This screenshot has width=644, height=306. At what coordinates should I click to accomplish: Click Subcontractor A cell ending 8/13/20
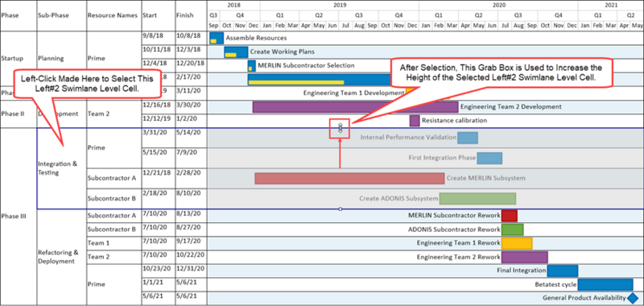tap(114, 216)
